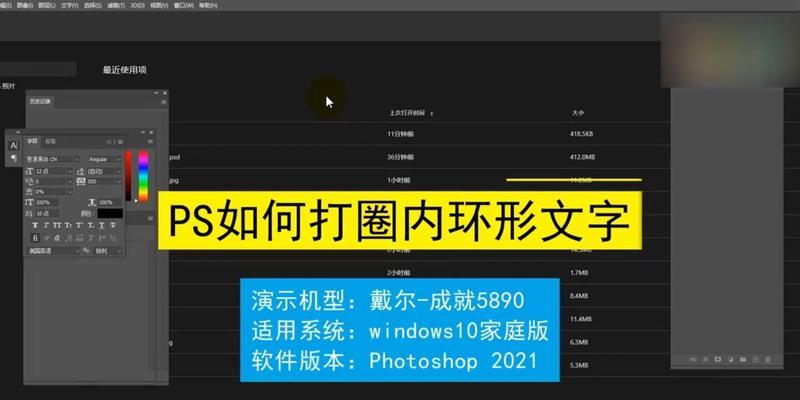This screenshot has height=400, width=800.
Task: Click the vertical scale 100% input field
Action: point(47,202)
